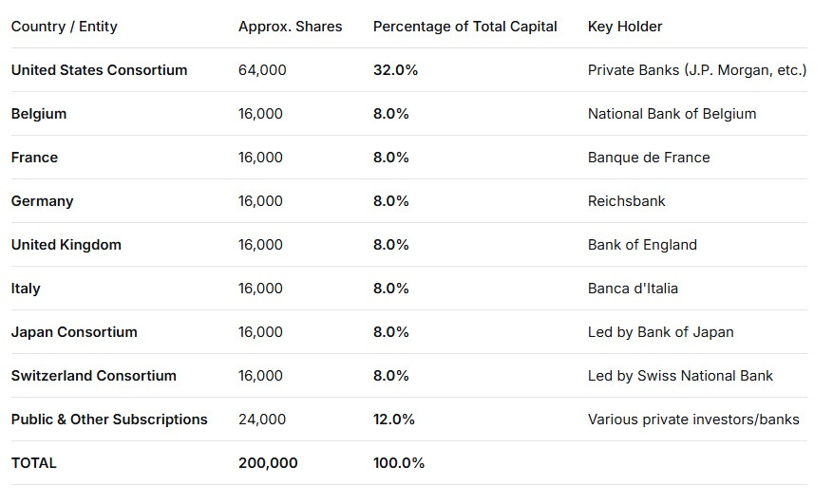This screenshot has width=833, height=504.
Task: Click the 200,000 total shares cell
Action: [268, 463]
